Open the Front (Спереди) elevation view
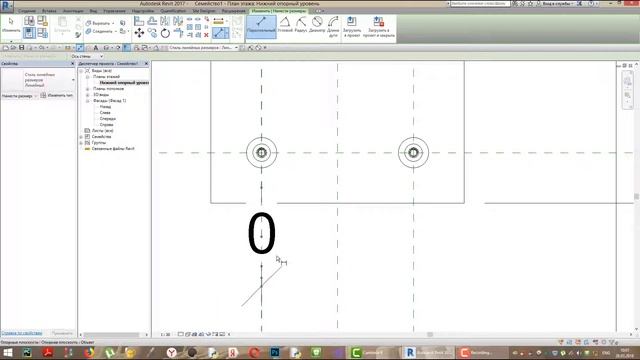 (107, 118)
